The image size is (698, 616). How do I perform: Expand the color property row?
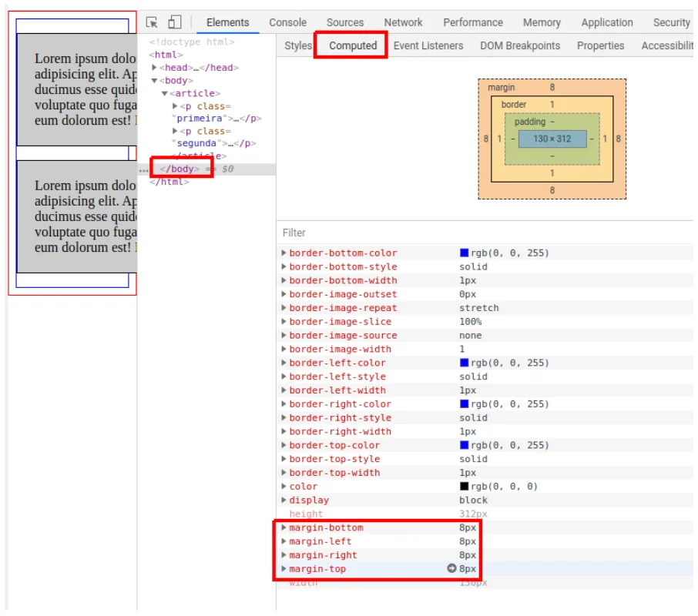284,486
